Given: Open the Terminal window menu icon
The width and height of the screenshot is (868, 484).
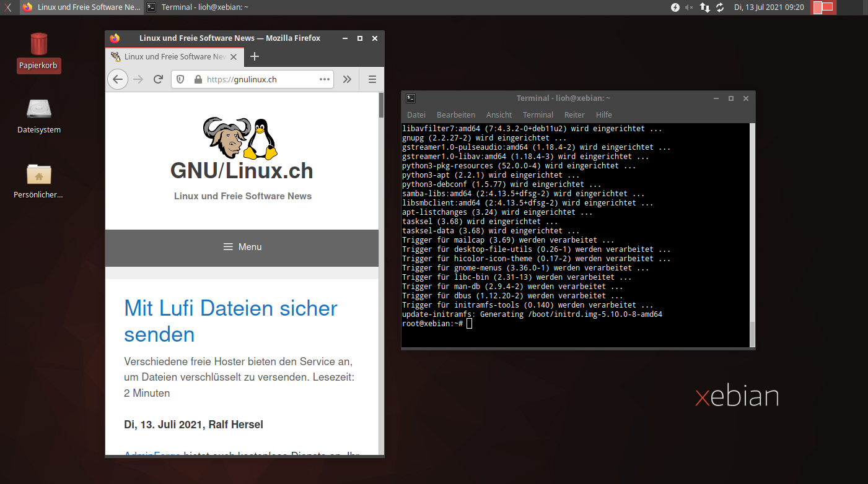Looking at the screenshot, I should [411, 98].
